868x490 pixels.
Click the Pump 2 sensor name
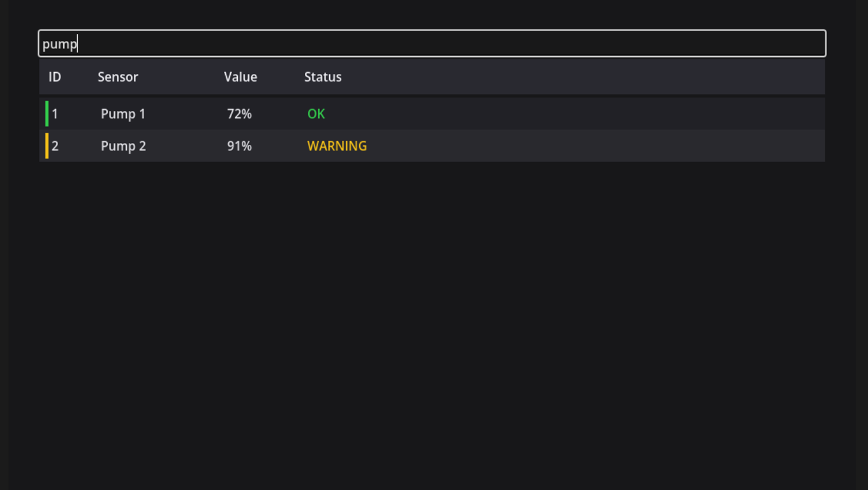[123, 145]
